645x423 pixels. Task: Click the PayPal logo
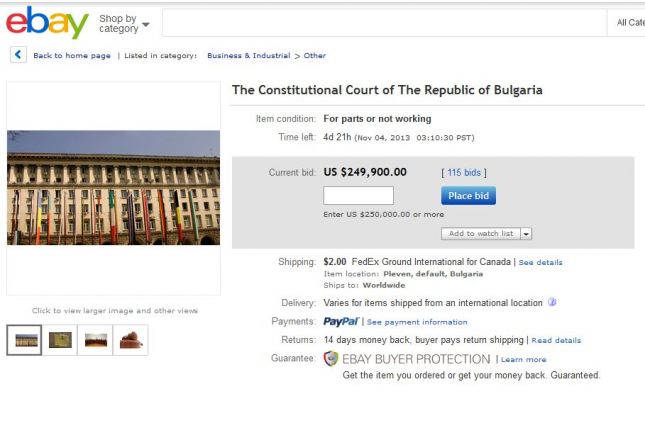(x=342, y=322)
